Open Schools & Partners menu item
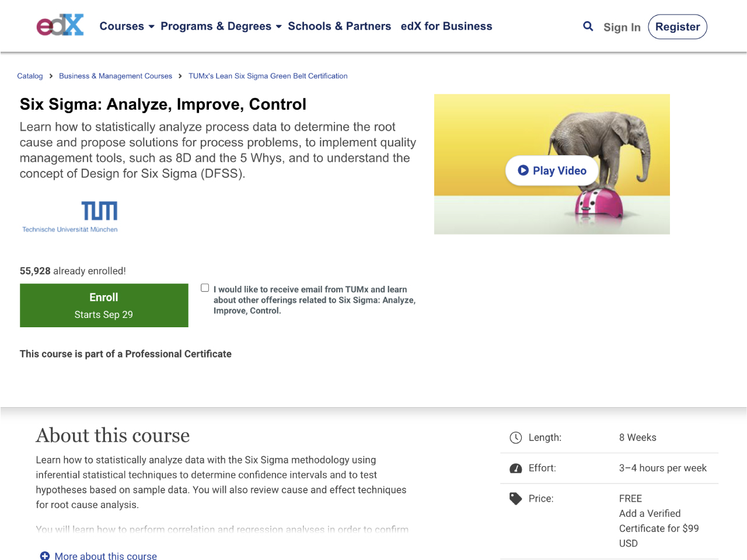The image size is (747, 560). pos(340,26)
